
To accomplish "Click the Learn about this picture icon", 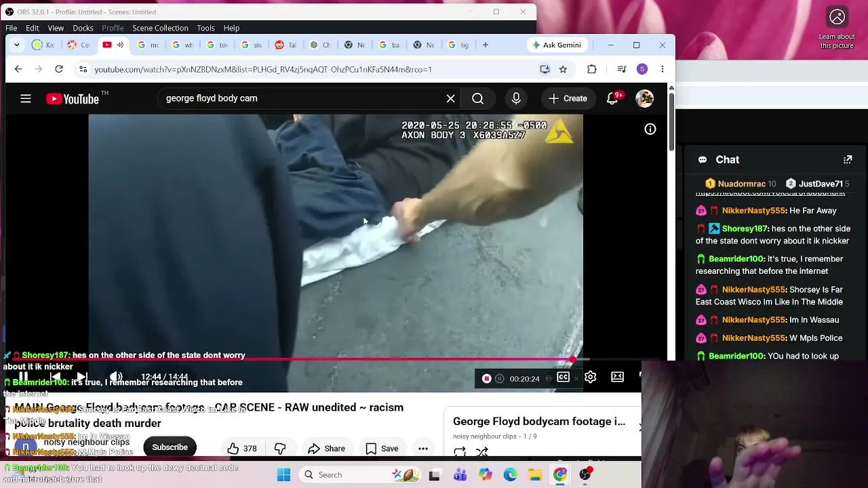I will [x=837, y=17].
